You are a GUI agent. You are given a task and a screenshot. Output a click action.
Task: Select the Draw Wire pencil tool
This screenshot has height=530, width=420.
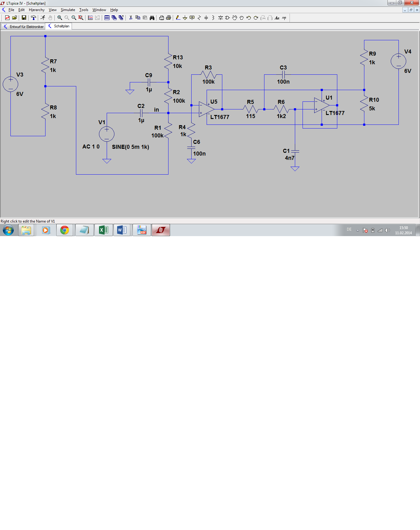click(178, 18)
